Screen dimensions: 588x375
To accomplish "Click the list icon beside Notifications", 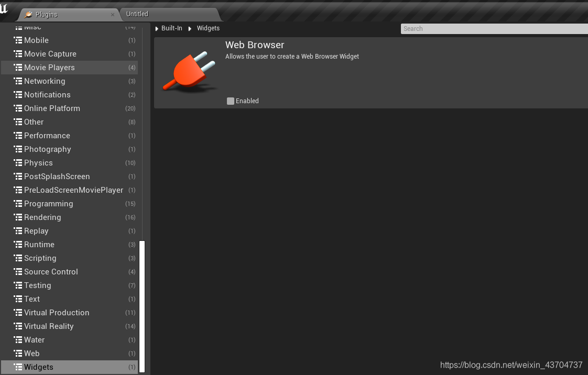I will (18, 95).
